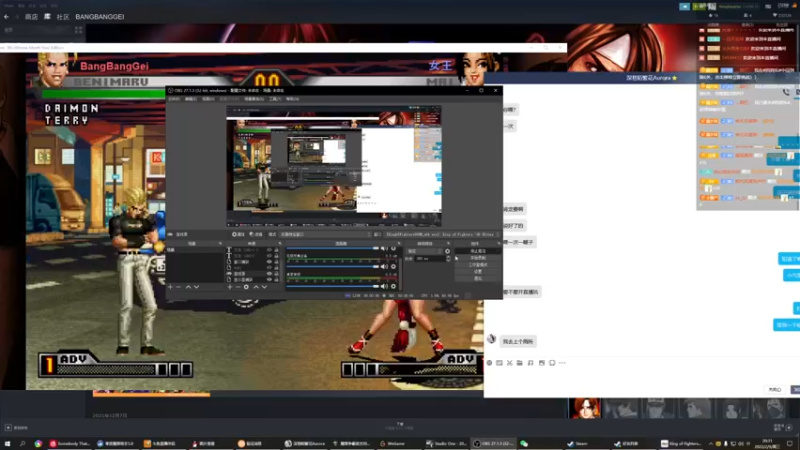Open the Window selection dropdown showing King of Fighters
The image size is (800, 450).
coord(442,234)
